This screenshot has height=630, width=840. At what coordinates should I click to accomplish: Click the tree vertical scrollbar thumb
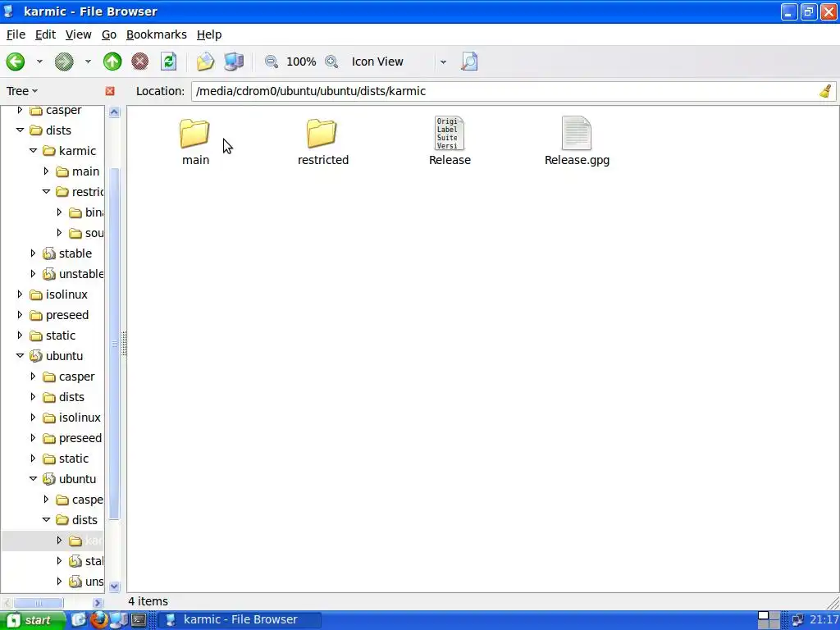point(114,344)
